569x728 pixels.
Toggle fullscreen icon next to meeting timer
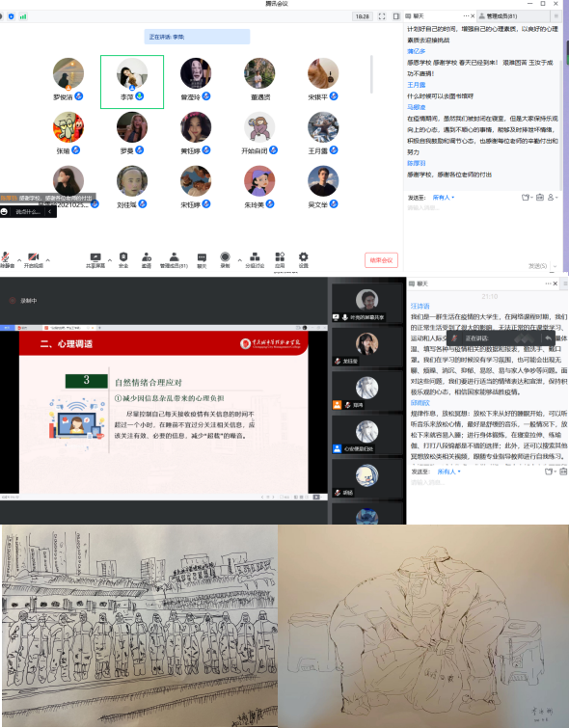[382, 16]
